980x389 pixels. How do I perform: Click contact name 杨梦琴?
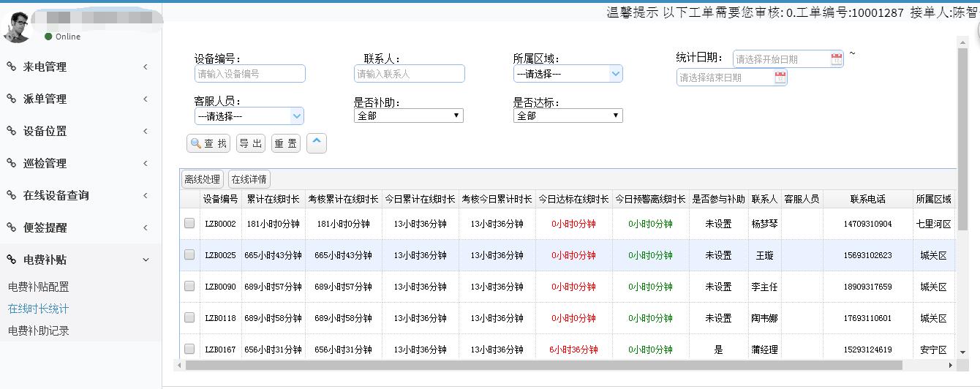point(764,224)
